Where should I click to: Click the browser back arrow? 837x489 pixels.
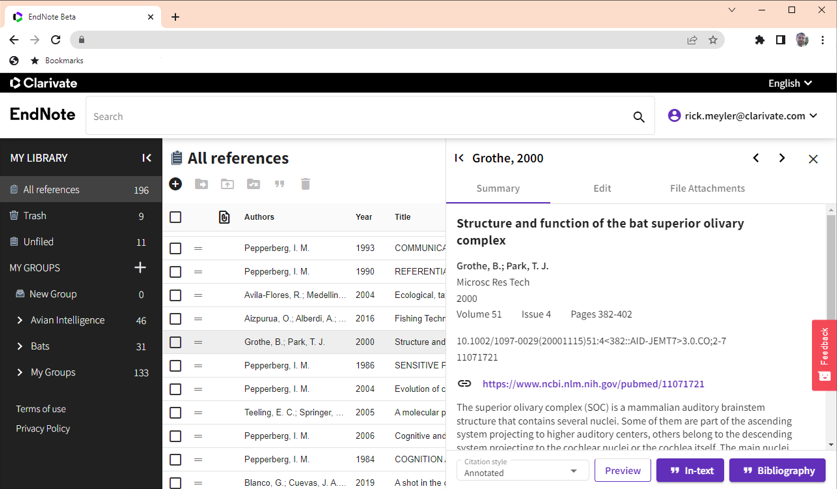pyautogui.click(x=14, y=40)
